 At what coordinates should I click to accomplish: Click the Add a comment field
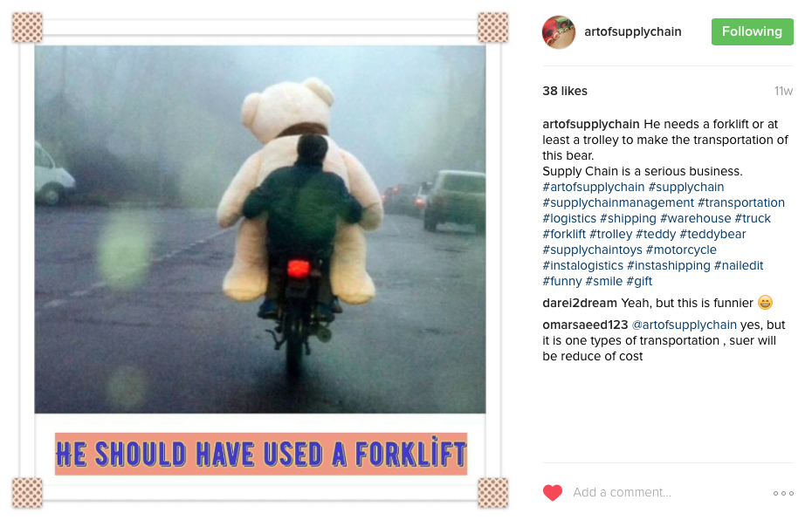(668, 492)
